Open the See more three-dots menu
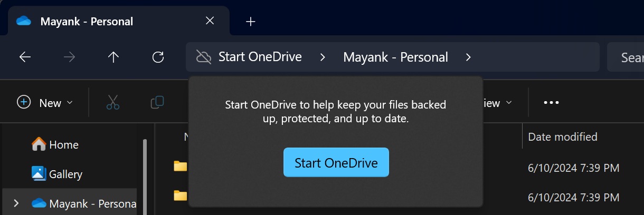The image size is (644, 215). pos(551,103)
